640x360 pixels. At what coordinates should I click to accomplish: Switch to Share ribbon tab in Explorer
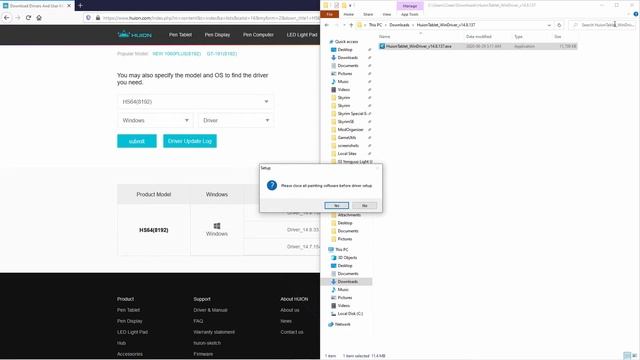[368, 14]
